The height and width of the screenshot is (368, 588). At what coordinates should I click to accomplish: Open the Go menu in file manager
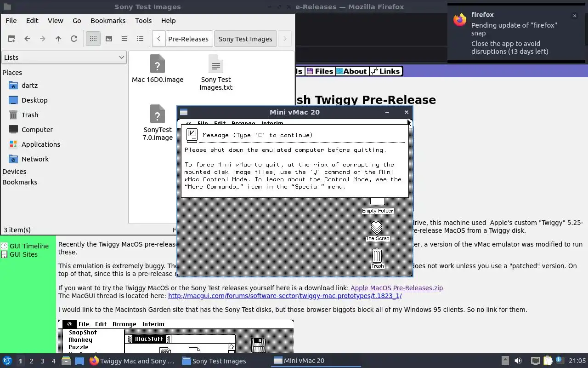(x=77, y=21)
